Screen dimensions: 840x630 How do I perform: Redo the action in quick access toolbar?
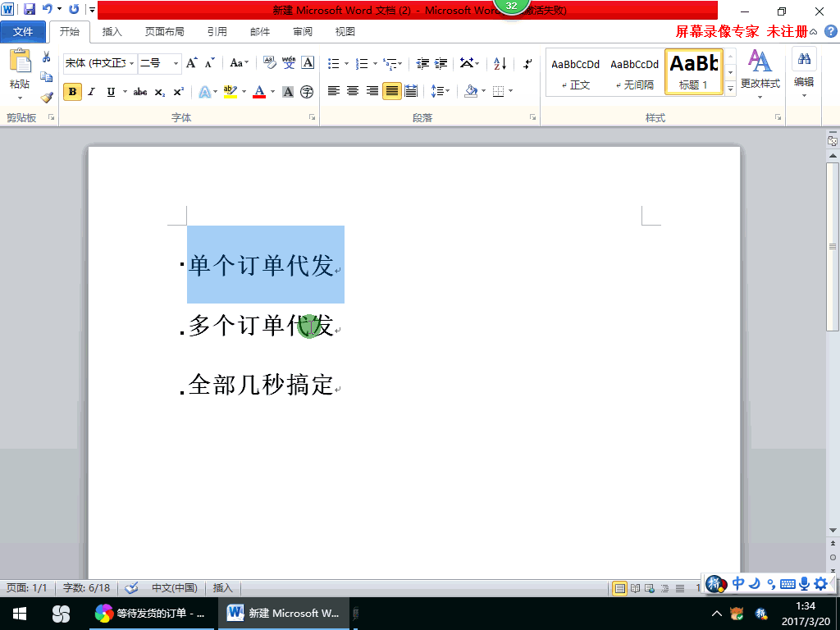pyautogui.click(x=75, y=9)
